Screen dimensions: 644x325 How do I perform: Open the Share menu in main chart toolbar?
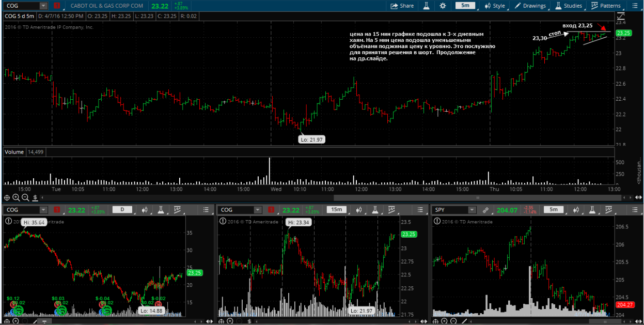click(402, 6)
